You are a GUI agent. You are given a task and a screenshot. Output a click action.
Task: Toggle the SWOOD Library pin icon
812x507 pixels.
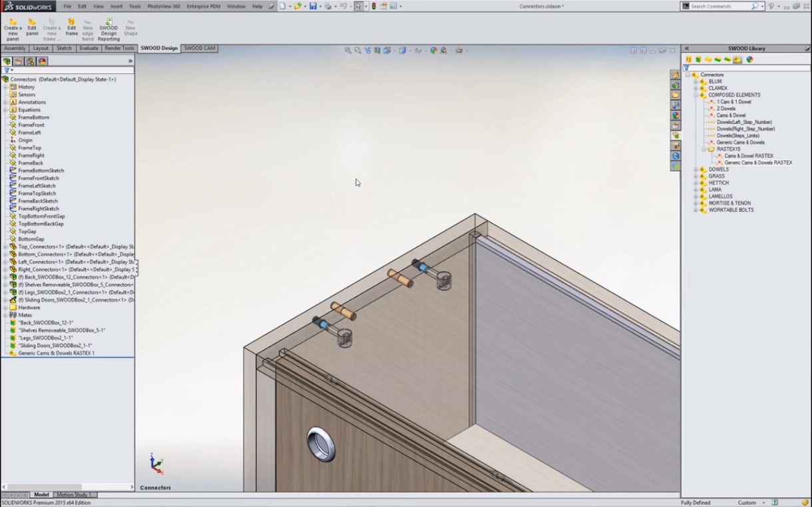click(x=807, y=49)
